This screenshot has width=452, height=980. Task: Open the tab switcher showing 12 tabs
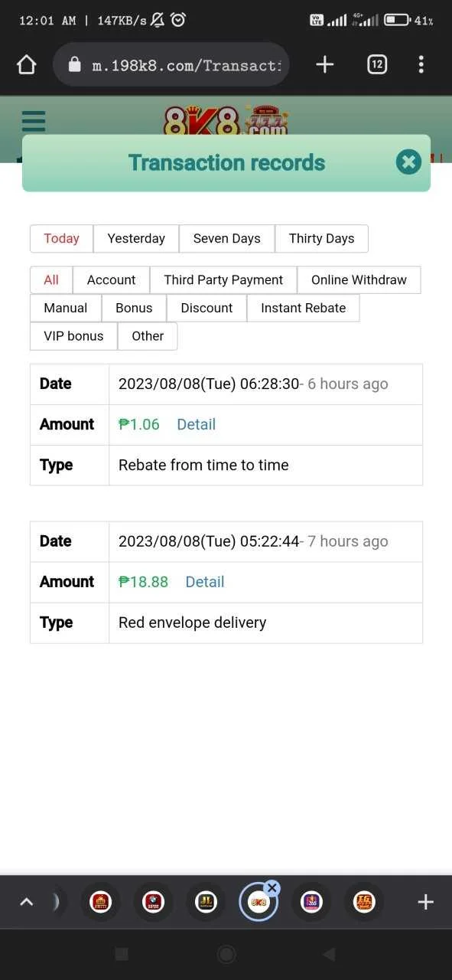click(x=376, y=64)
